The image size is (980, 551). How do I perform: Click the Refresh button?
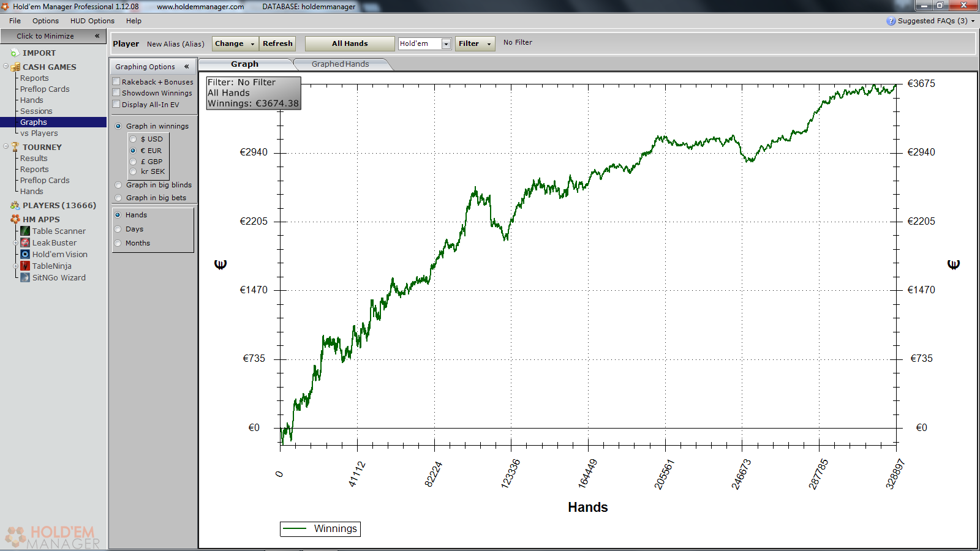(277, 43)
